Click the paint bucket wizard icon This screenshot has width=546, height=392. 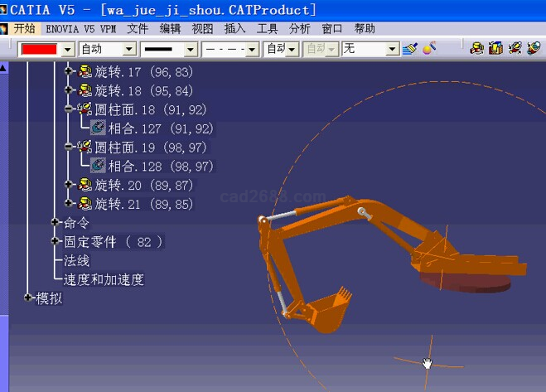click(429, 49)
